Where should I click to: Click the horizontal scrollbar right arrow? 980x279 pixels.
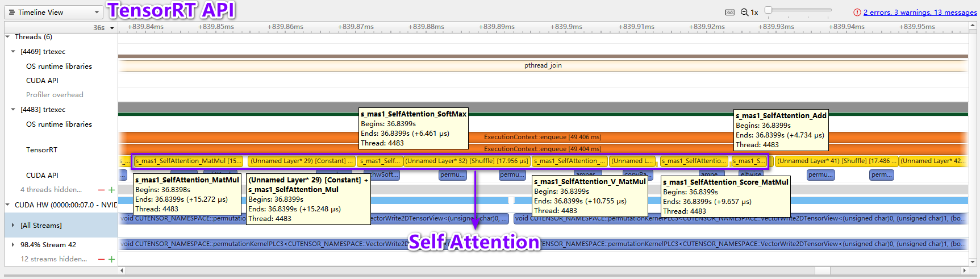[x=964, y=270]
